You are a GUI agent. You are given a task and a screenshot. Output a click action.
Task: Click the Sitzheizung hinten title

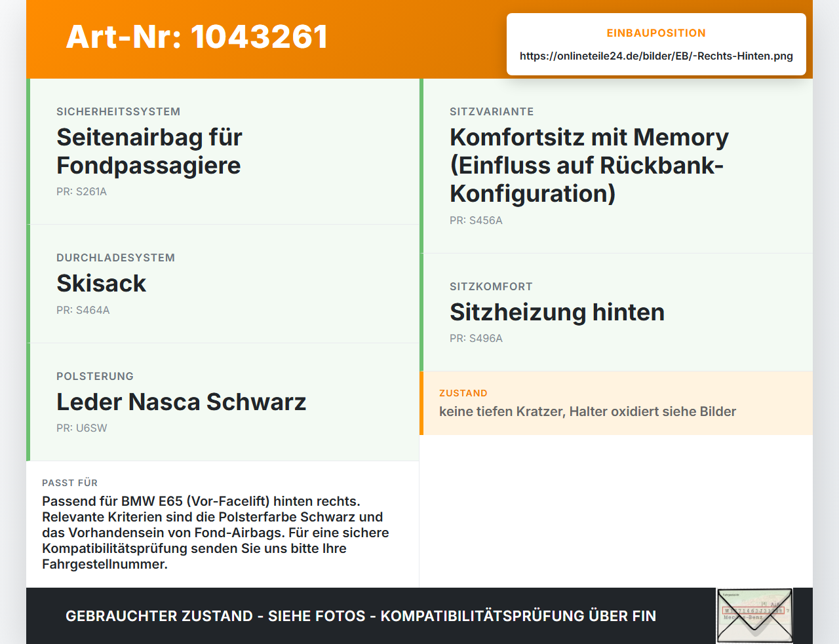point(557,313)
